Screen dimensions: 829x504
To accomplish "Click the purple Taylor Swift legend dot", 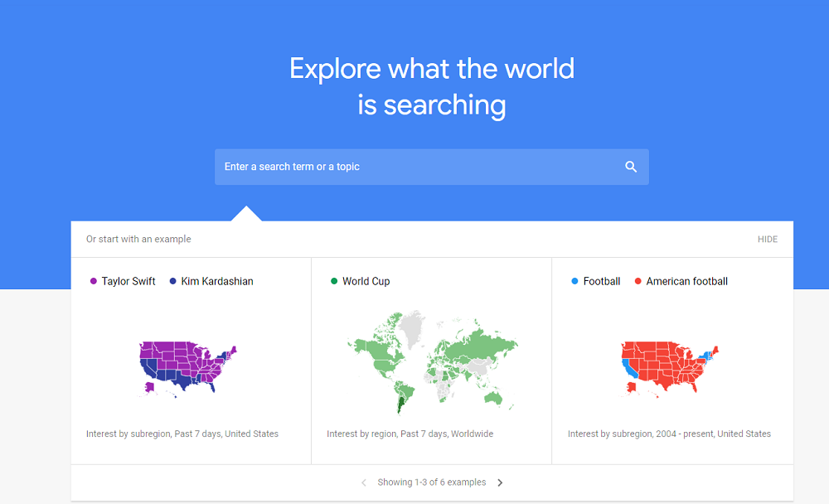I will click(x=94, y=281).
